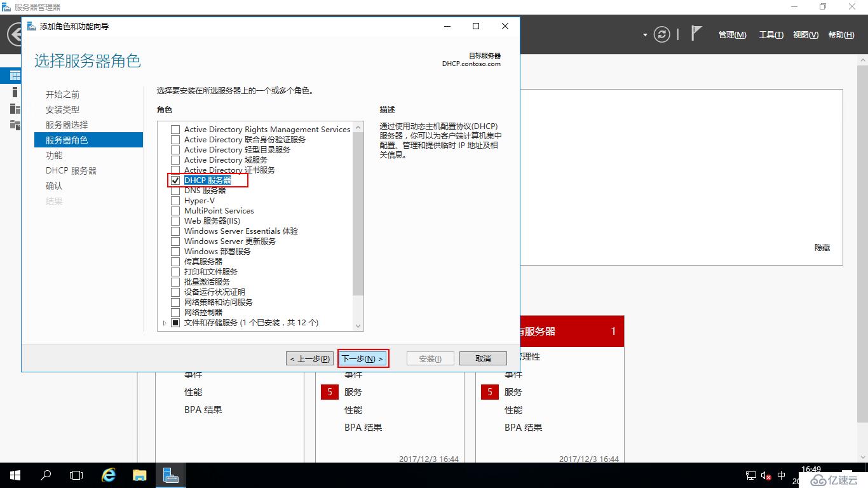
Task: Open the 视图(V) menu
Action: tap(806, 35)
